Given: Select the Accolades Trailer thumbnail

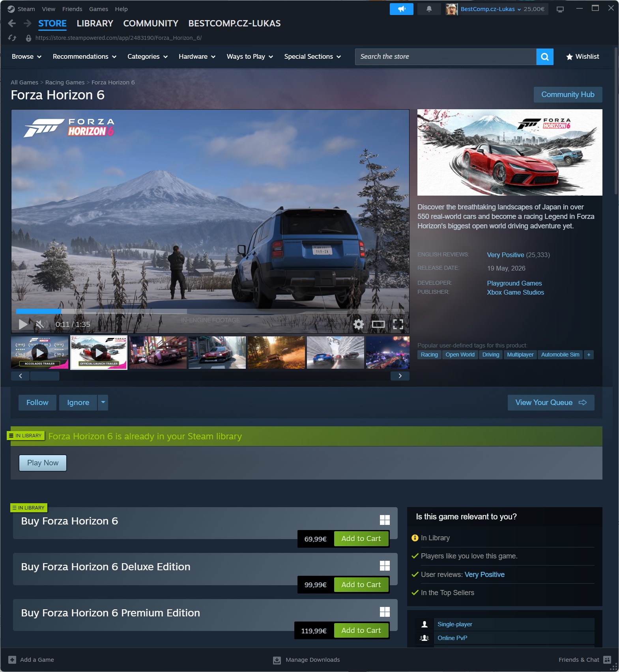Looking at the screenshot, I should [x=40, y=353].
